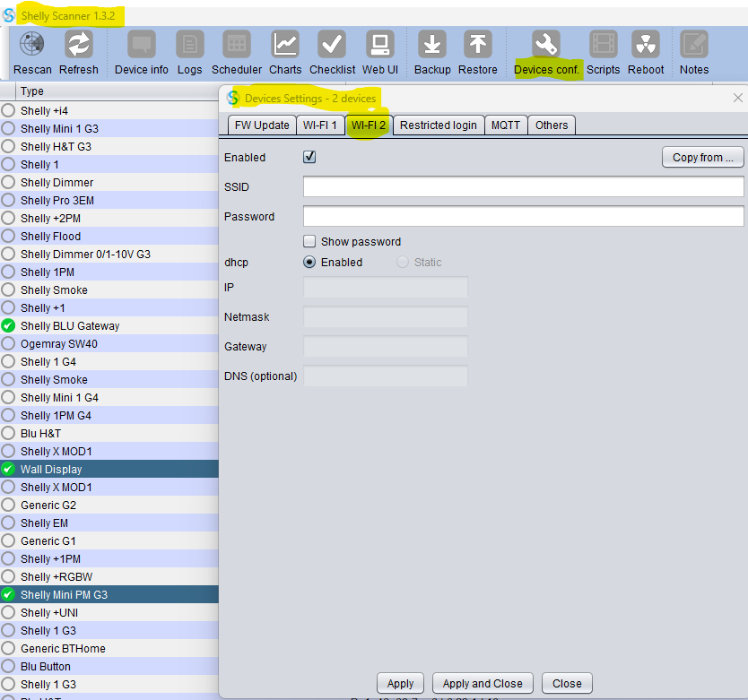Image resolution: width=748 pixels, height=700 pixels.
Task: Select the Shelly Dimmer row
Action: coord(109,182)
